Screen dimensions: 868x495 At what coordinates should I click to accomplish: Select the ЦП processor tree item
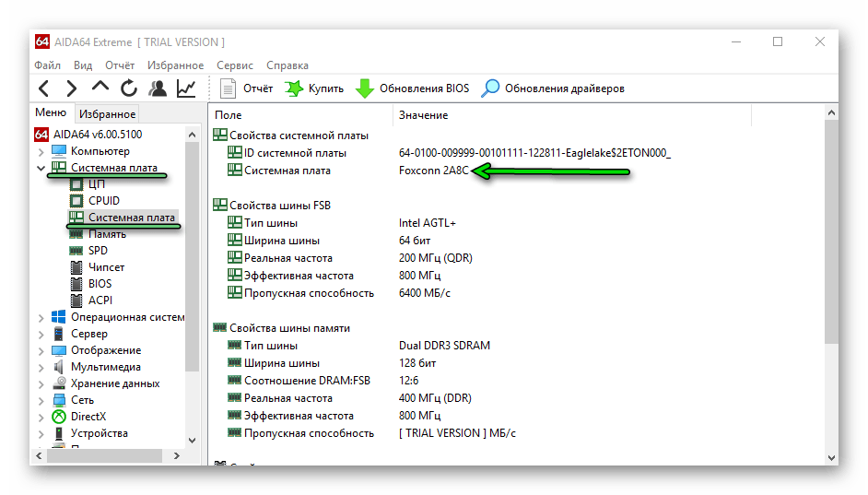(x=97, y=183)
